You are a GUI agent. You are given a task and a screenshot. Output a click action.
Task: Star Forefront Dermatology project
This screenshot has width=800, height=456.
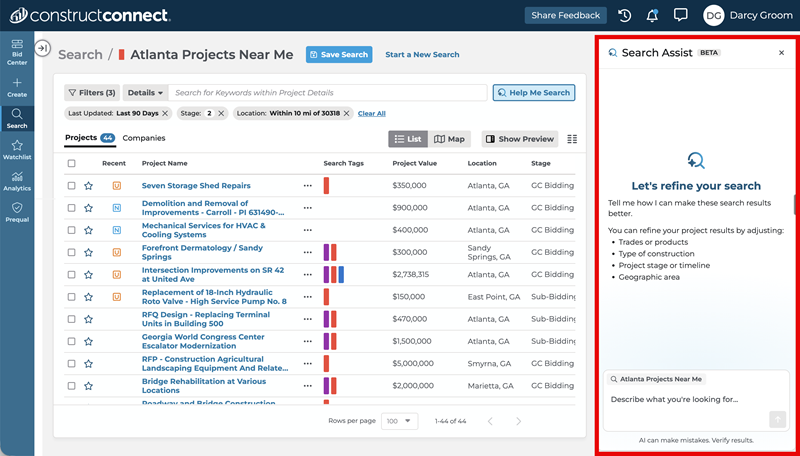(x=88, y=252)
